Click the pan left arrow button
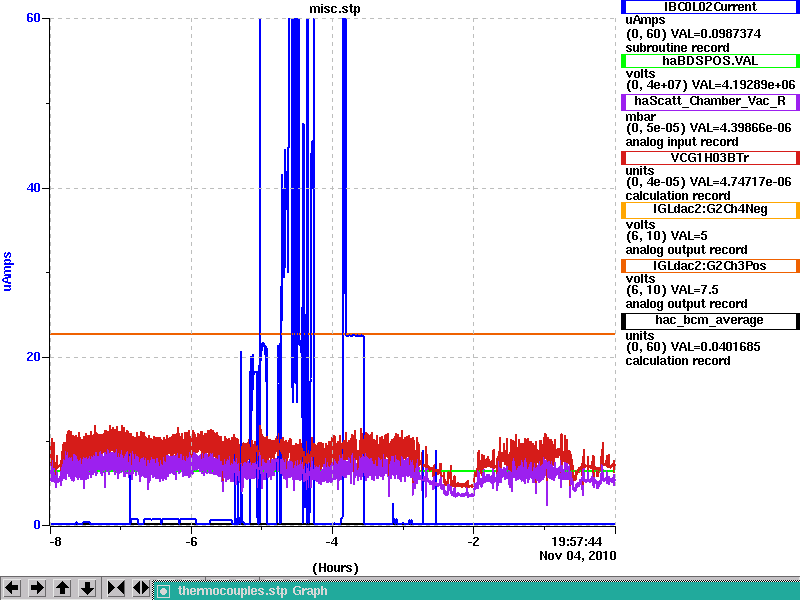Viewport: 800px width, 600px height. coord(12,588)
